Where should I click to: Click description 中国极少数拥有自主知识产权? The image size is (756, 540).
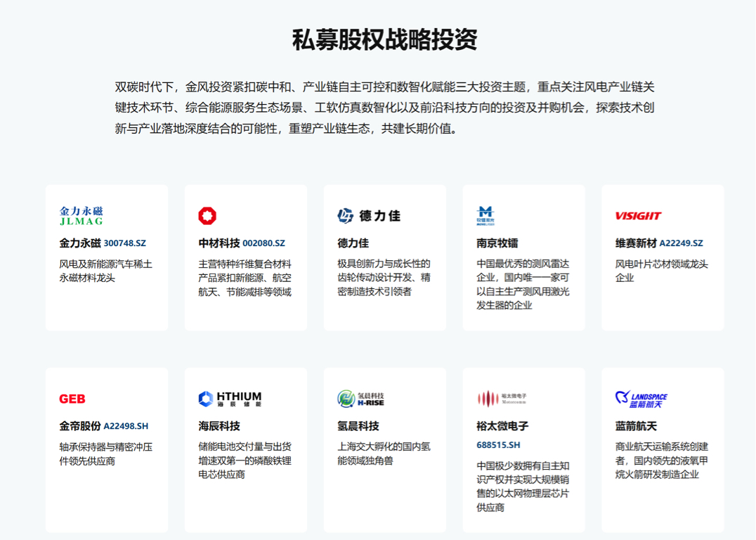coord(523,487)
